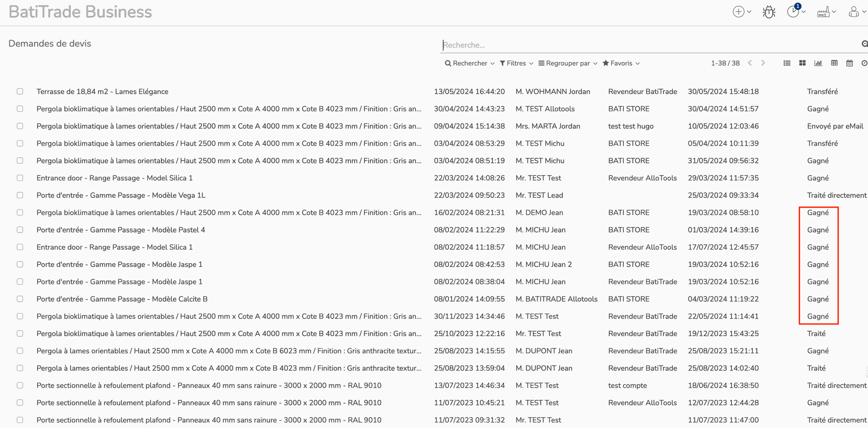Screen dimensions: 868x428
Task: Click the Recherche search field
Action: pyautogui.click(x=649, y=45)
